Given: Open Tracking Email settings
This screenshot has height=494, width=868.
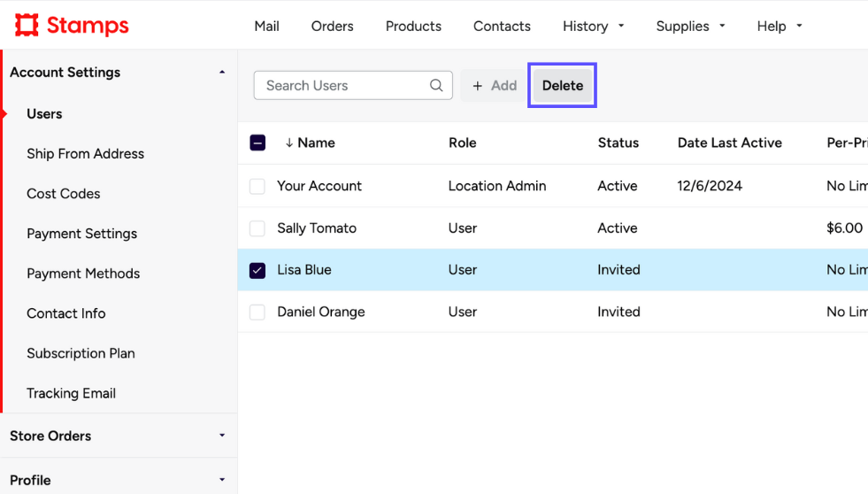Looking at the screenshot, I should pos(72,393).
